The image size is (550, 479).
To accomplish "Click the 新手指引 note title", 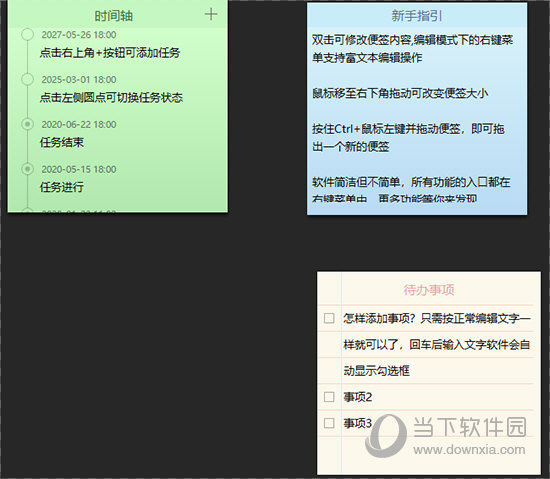I will pos(417,16).
